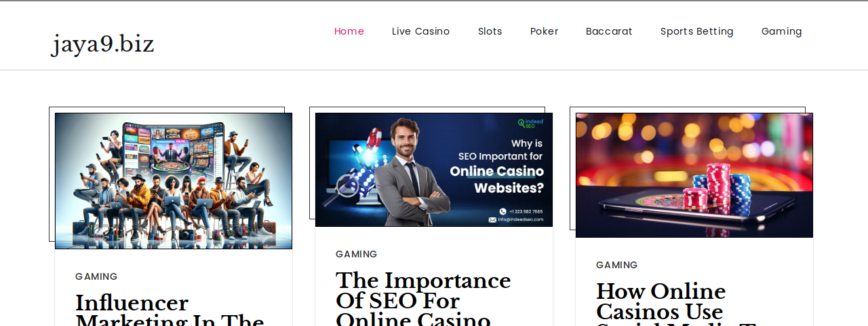The height and width of the screenshot is (326, 868).
Task: Open the influencer crowd illustration thumbnail
Action: [174, 181]
